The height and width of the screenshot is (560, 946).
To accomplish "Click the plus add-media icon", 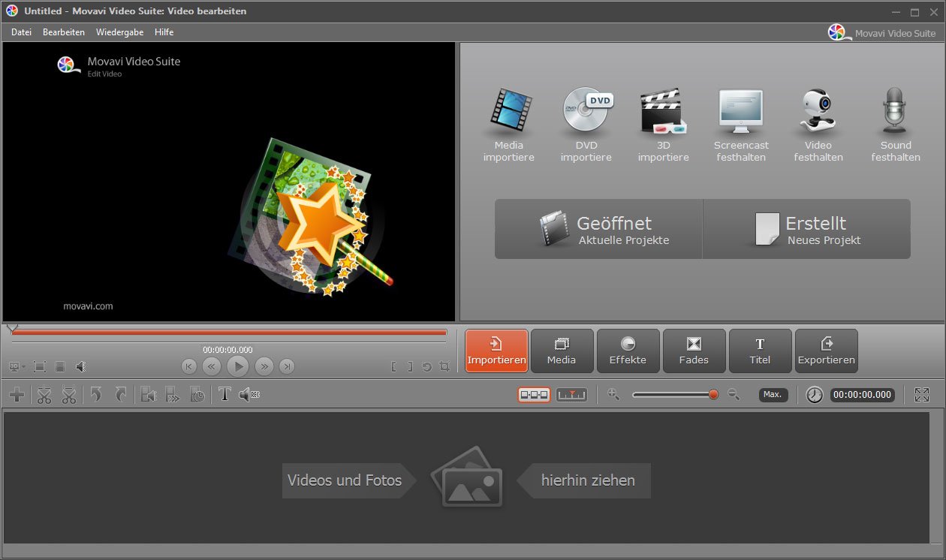I will click(x=17, y=395).
